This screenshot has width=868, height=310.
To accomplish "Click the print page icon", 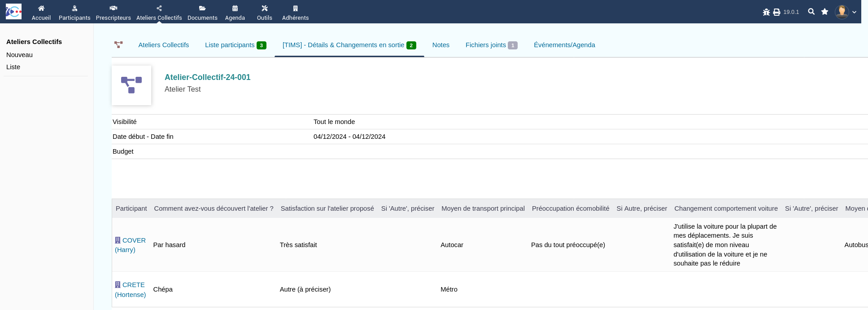I will coord(776,12).
